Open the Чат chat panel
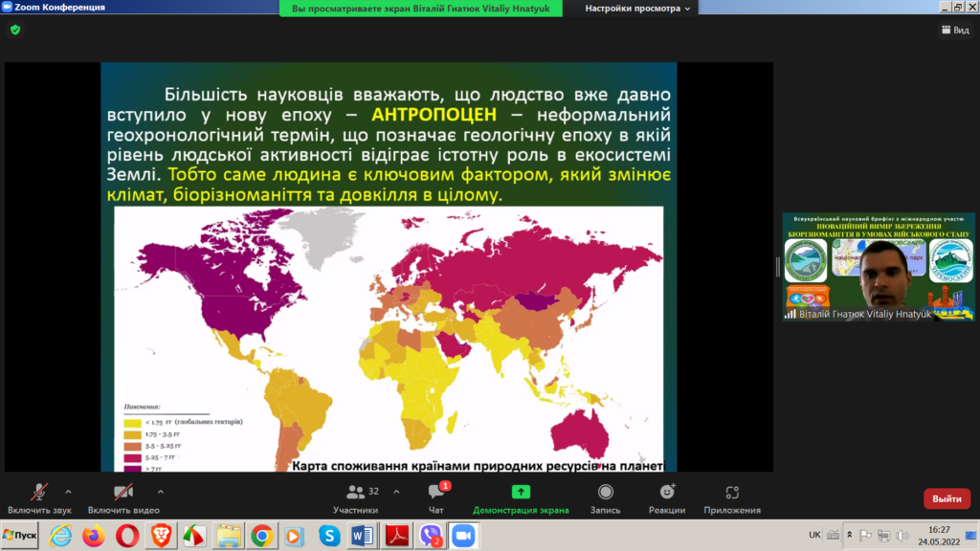 (436, 496)
